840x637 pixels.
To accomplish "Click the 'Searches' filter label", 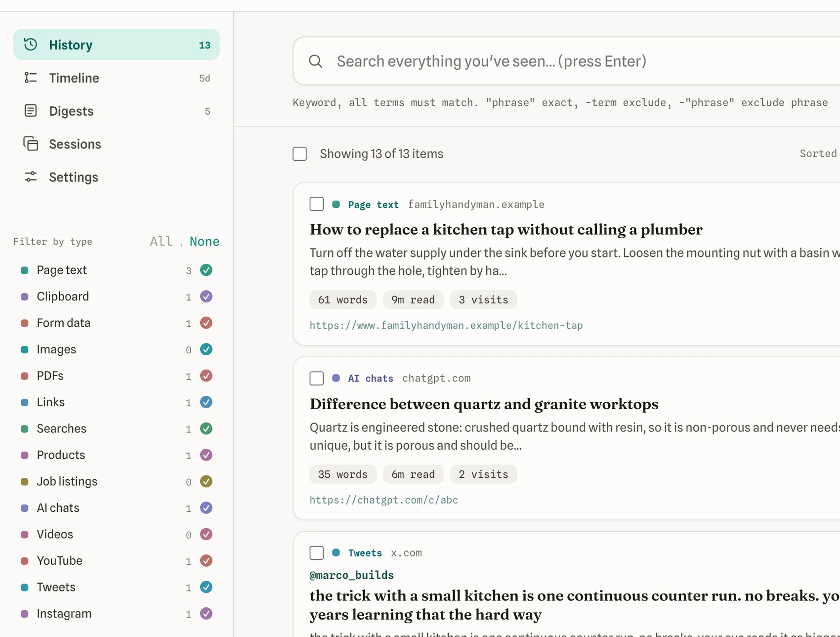I will (x=62, y=428).
